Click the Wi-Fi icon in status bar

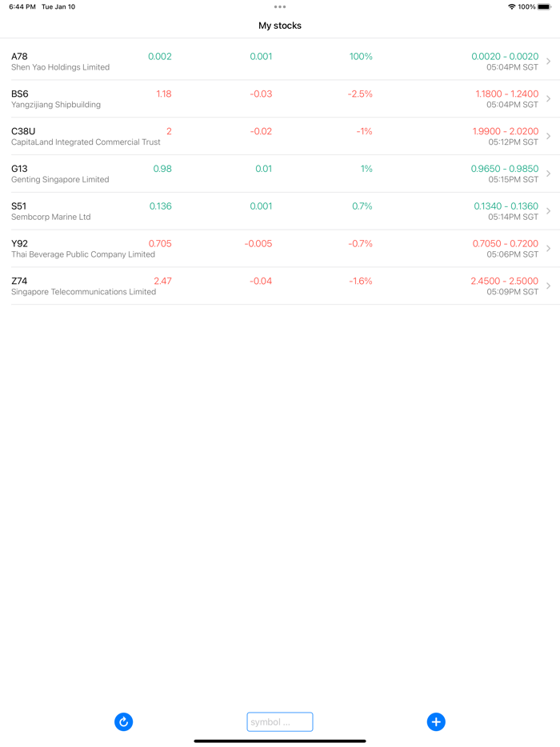click(512, 6)
